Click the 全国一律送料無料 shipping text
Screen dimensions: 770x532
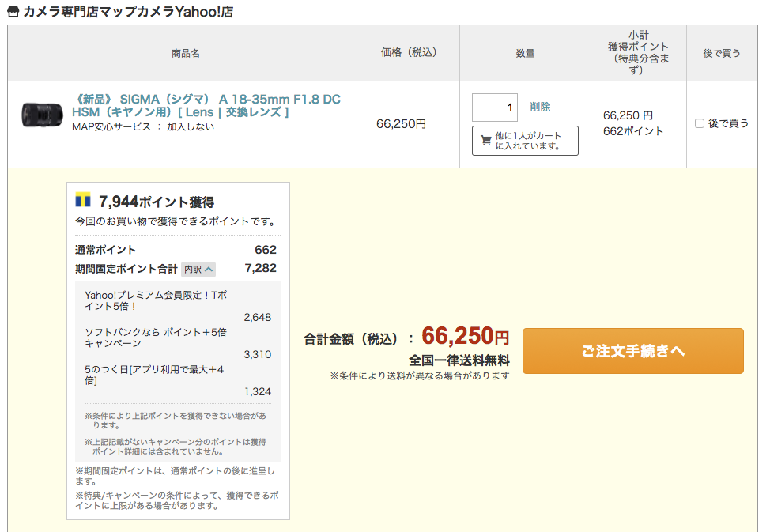pos(459,360)
